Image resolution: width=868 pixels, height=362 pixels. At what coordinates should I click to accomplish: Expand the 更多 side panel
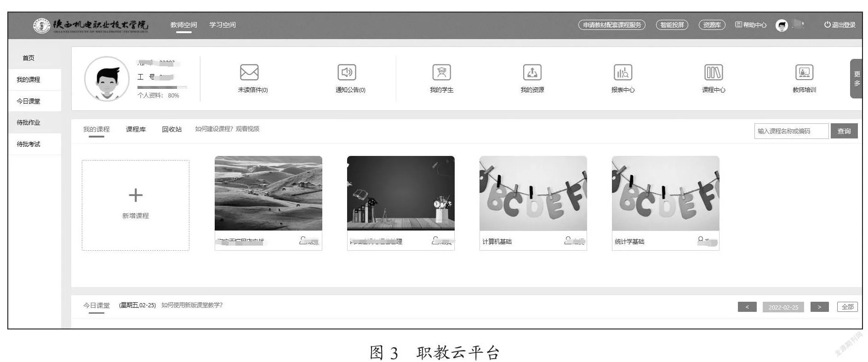click(857, 79)
